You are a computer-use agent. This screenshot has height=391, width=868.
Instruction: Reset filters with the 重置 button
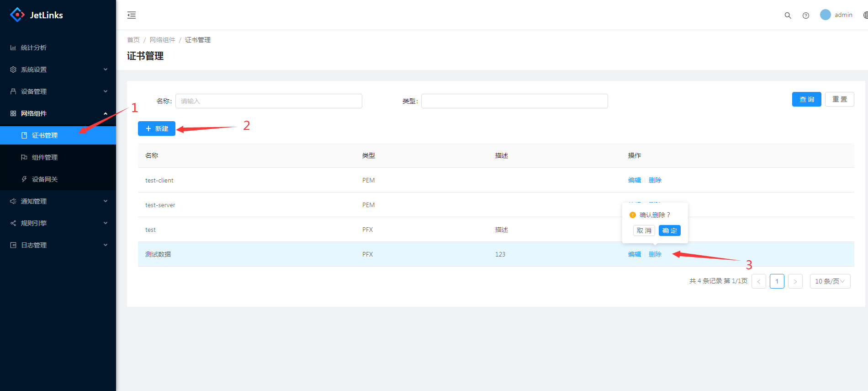pos(839,99)
